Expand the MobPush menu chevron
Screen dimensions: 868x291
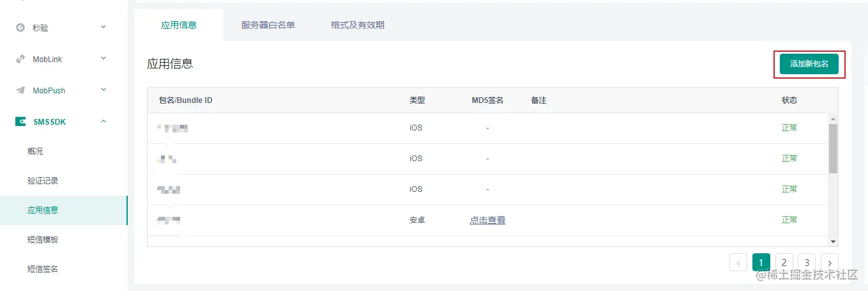[103, 90]
